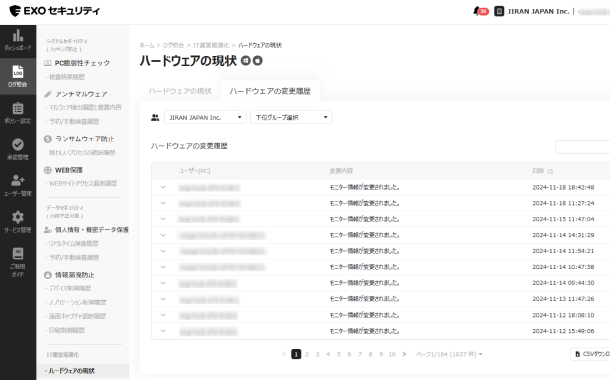Screen dimensions: 610x380
Task: Expand the row dated 2024-11-14 11:54:21
Action: (x=163, y=251)
